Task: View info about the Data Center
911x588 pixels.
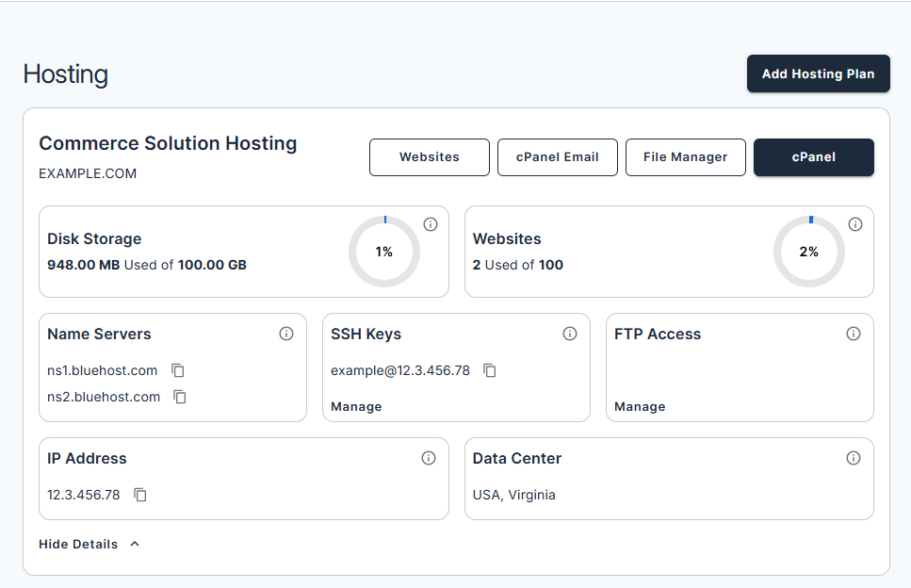Action: (854, 458)
